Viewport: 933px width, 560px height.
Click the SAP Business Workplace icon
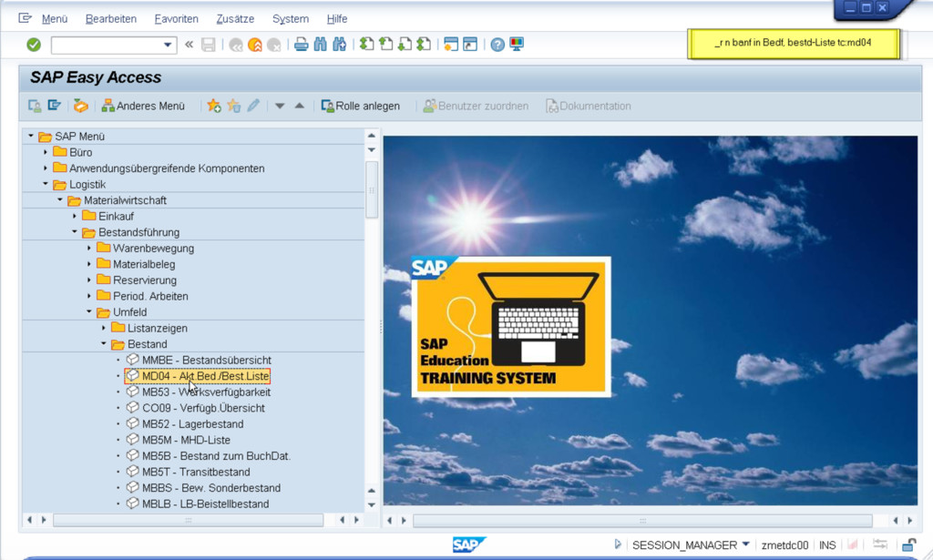tap(80, 106)
